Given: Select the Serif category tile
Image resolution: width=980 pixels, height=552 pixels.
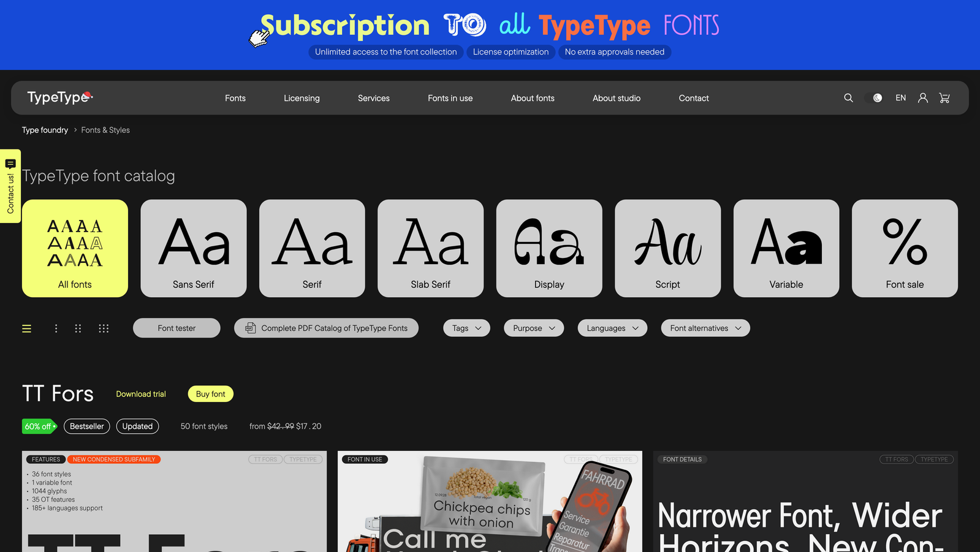Looking at the screenshot, I should (312, 248).
